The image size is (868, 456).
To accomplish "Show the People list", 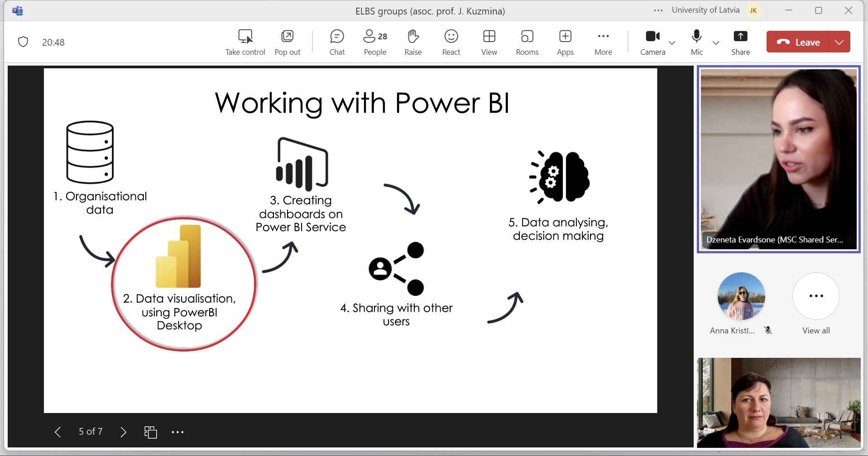I will pos(375,43).
